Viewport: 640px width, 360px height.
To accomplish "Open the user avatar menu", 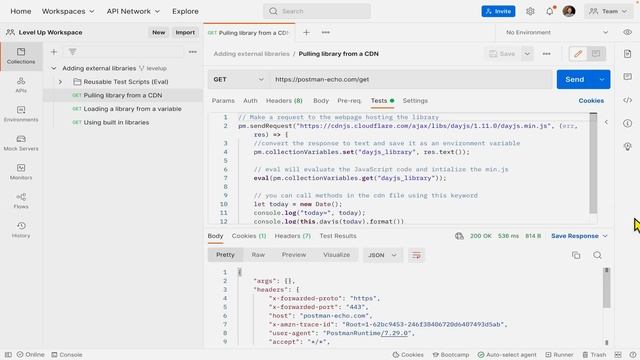I will click(569, 11).
